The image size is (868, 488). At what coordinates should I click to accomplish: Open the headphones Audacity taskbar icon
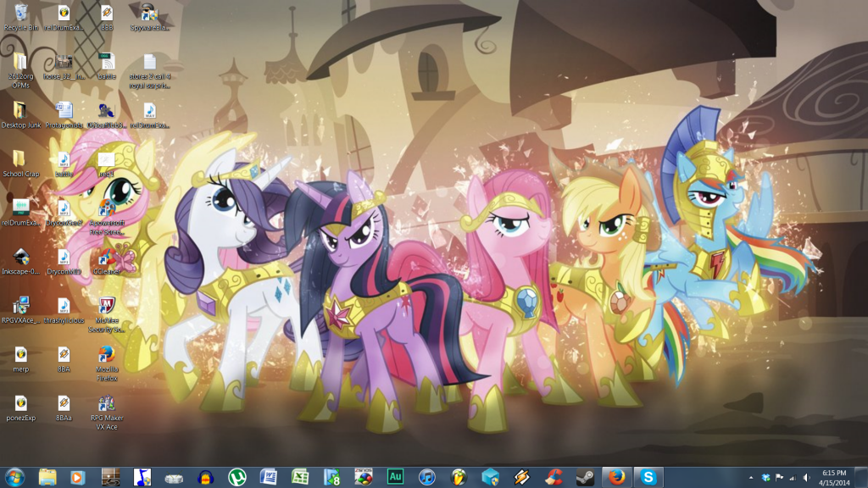point(205,477)
